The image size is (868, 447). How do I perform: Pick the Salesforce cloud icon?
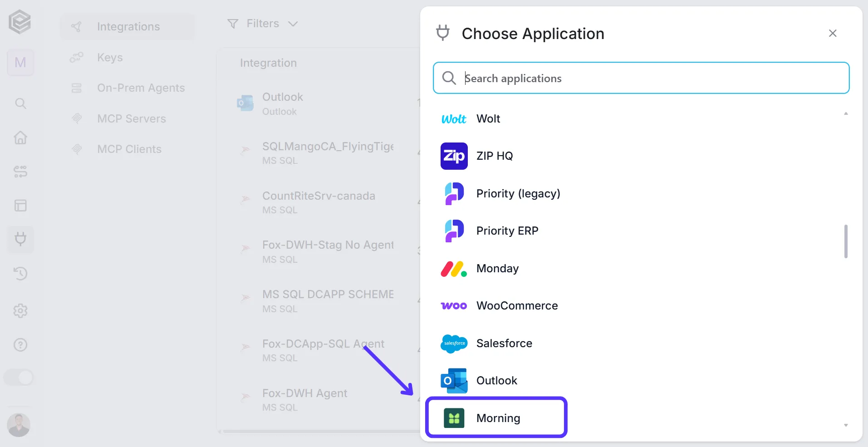click(x=454, y=344)
